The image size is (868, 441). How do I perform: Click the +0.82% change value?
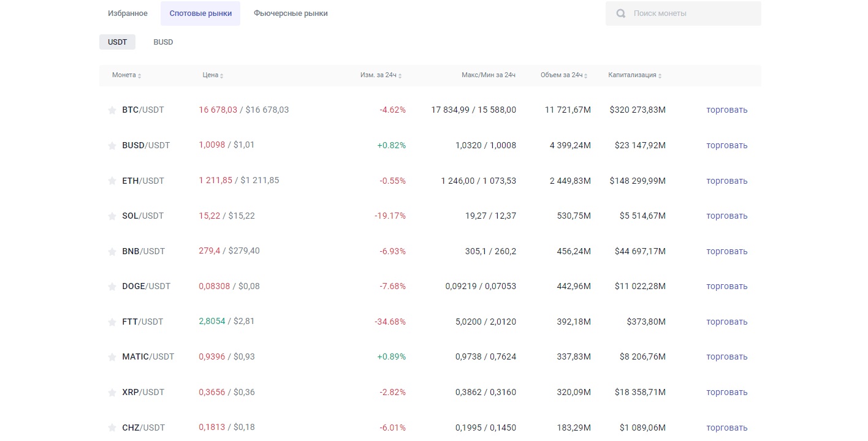pos(391,146)
